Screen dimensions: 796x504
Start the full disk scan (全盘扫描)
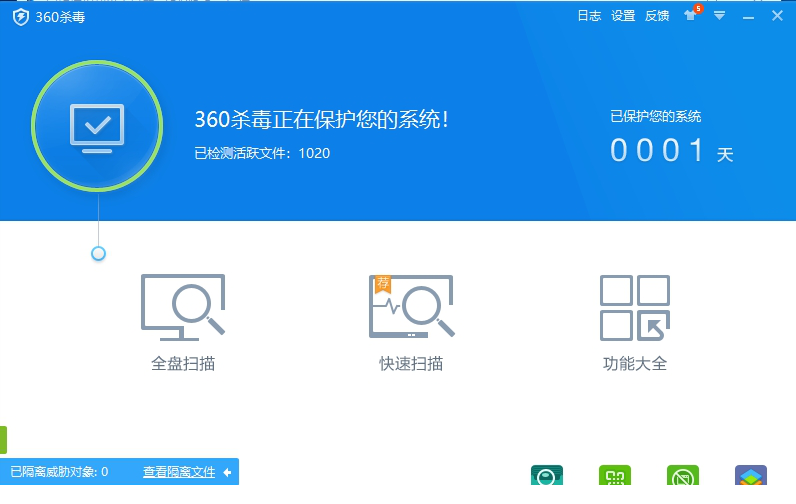tap(183, 323)
